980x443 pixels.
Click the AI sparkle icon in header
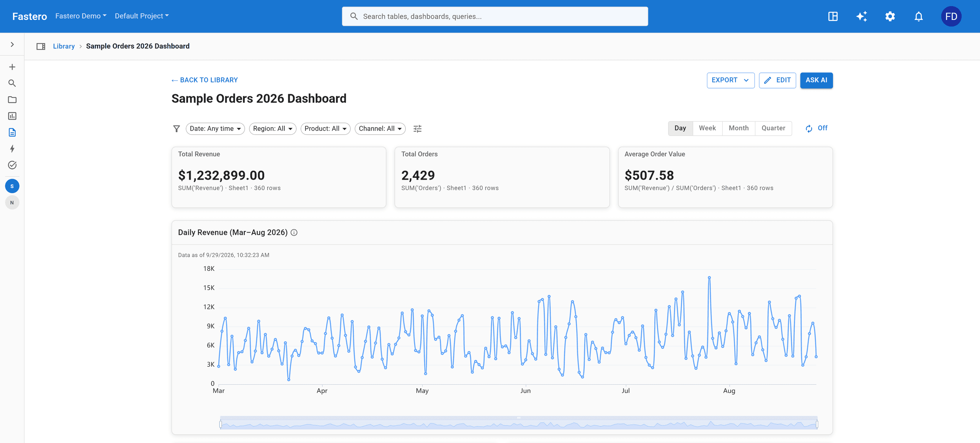[x=861, y=16]
